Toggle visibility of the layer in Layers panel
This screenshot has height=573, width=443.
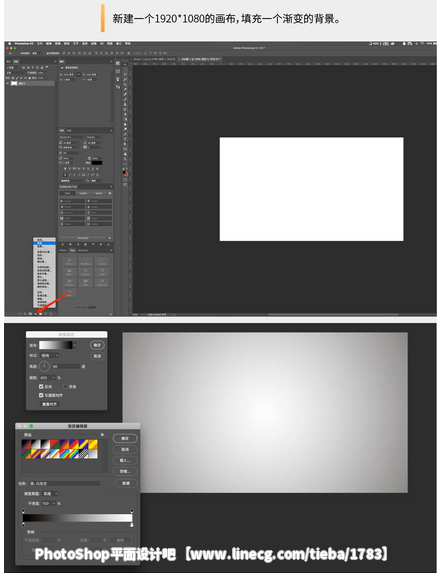pyautogui.click(x=7, y=83)
